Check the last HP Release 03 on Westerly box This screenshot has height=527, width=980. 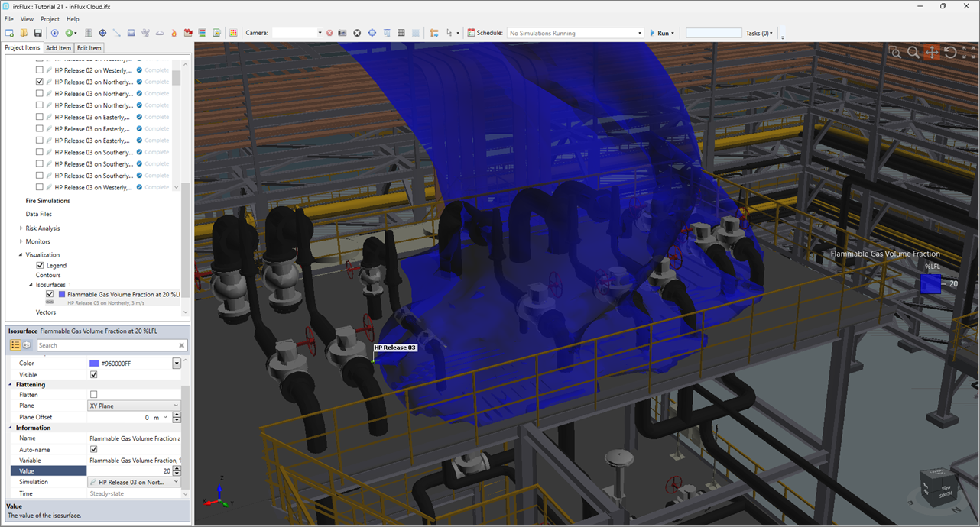[40, 187]
